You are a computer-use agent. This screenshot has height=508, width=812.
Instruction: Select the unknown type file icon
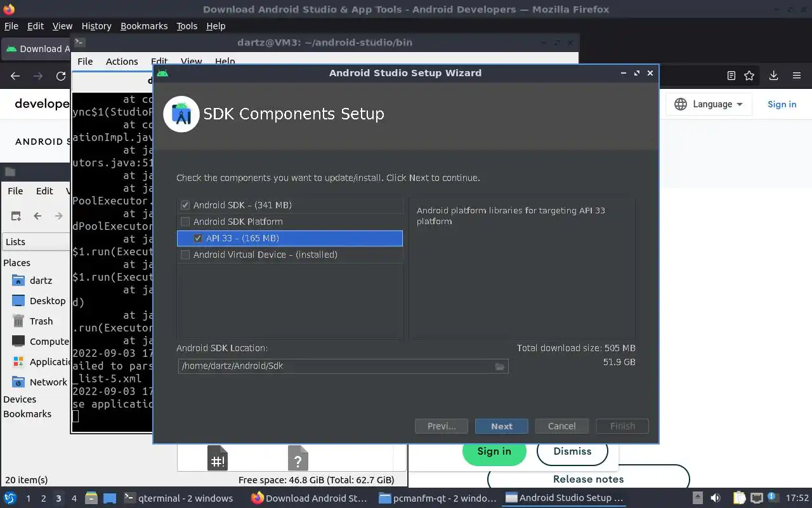[x=298, y=458]
